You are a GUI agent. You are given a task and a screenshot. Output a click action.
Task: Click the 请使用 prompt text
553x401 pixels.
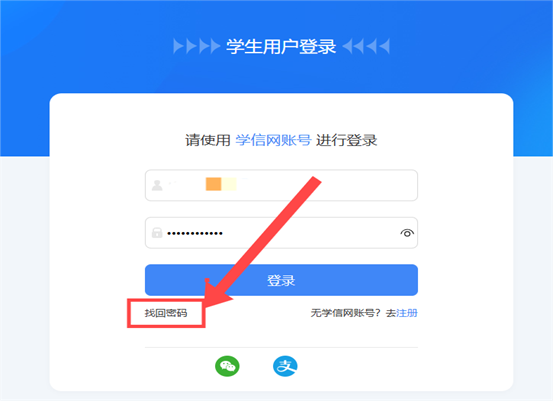coord(208,140)
